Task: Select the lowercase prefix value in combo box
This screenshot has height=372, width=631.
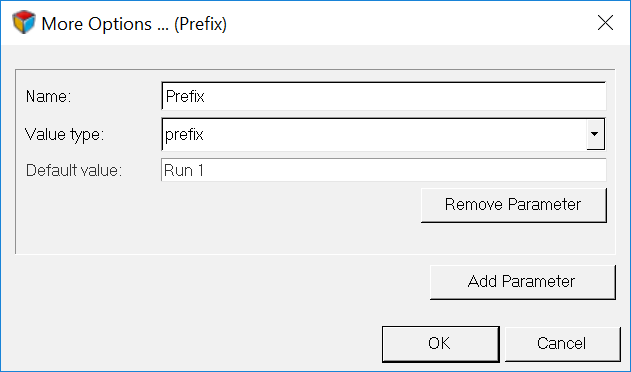Action: coord(184,134)
